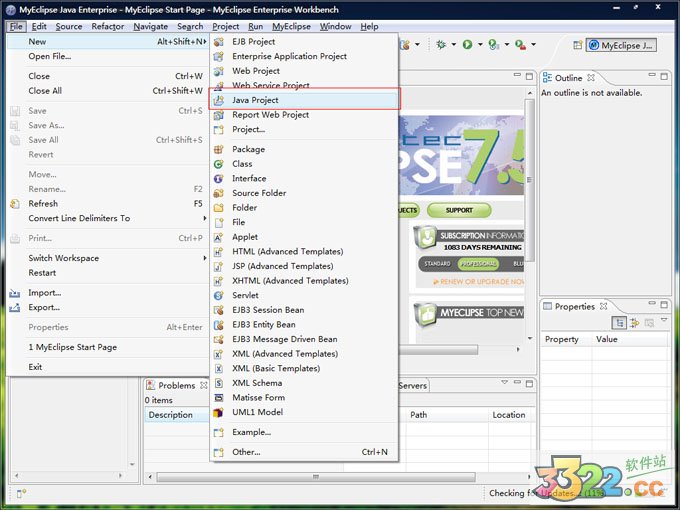680x510 pixels.
Task: Click the Package icon in submenu
Action: [219, 149]
